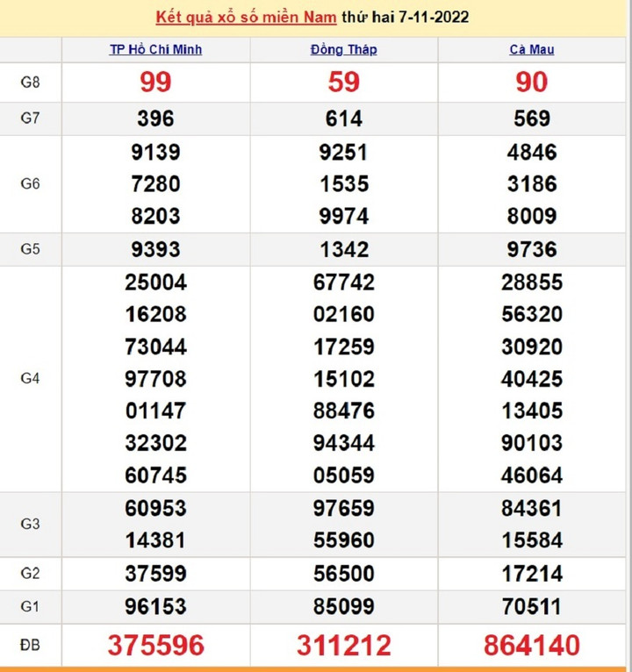Click the Cà Mau G8 number 90
Image resolution: width=632 pixels, height=672 pixels.
[x=532, y=82]
